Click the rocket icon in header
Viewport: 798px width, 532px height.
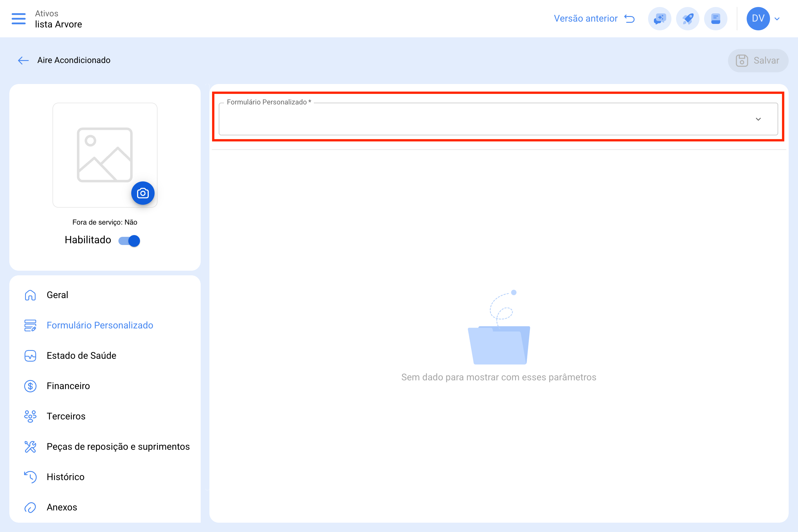688,19
